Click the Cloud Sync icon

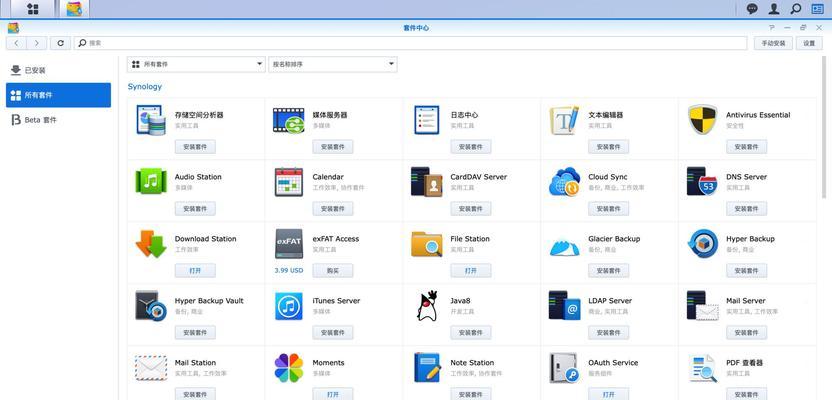(x=564, y=181)
